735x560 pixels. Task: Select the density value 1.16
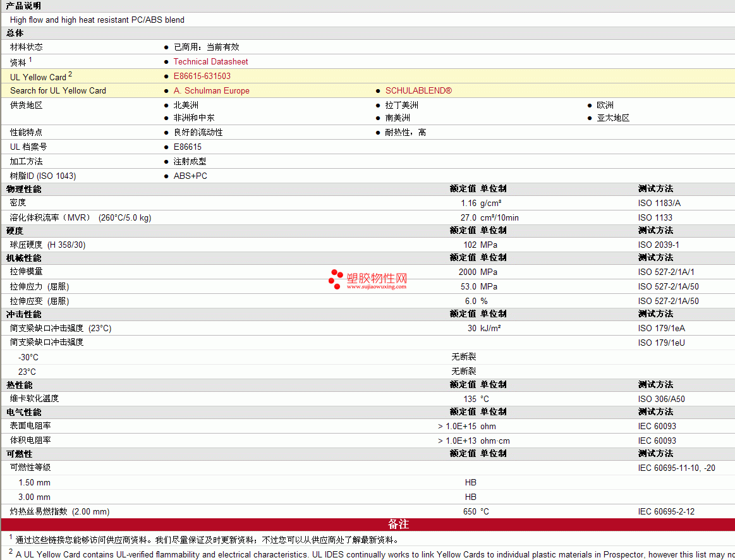[x=469, y=203]
